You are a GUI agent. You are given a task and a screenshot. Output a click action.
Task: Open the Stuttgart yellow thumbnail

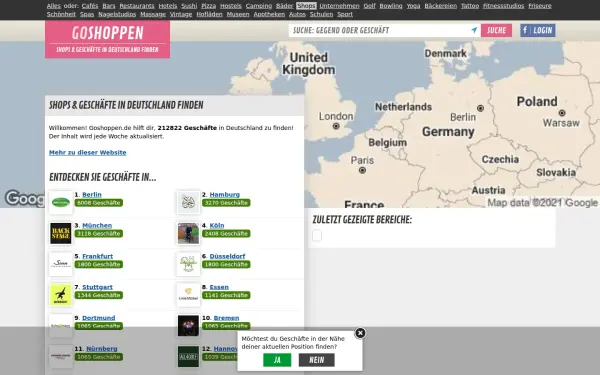61,295
